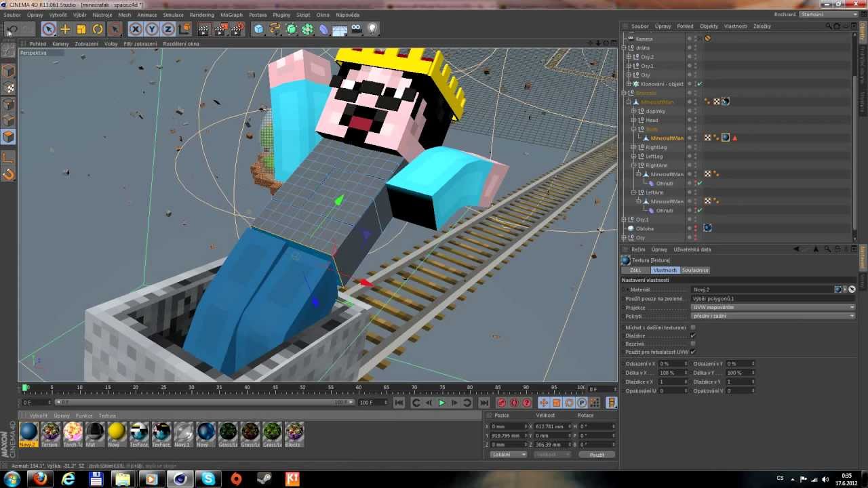868x488 pixels.
Task: Add a floor/environment object icon
Action: click(340, 29)
